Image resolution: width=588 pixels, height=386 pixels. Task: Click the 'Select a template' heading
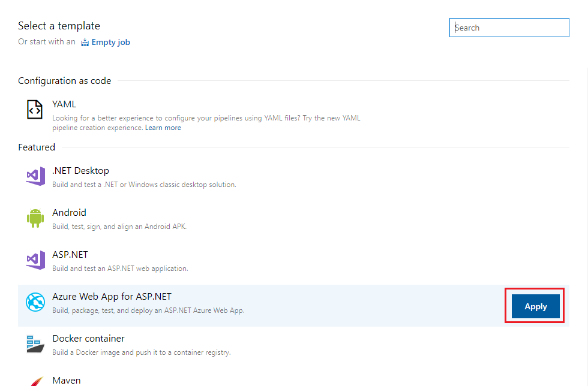pyautogui.click(x=59, y=26)
